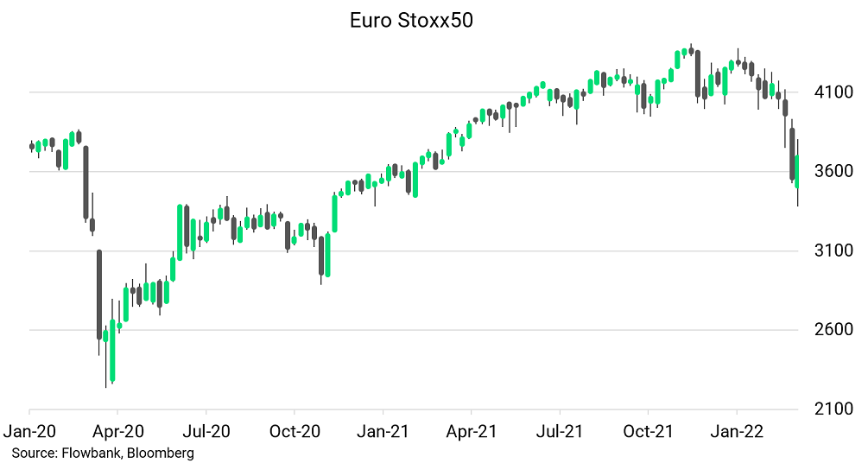This screenshot has width=868, height=463.
Task: Click the tallest dark candle of the 2020 crash
Action: coord(99,294)
